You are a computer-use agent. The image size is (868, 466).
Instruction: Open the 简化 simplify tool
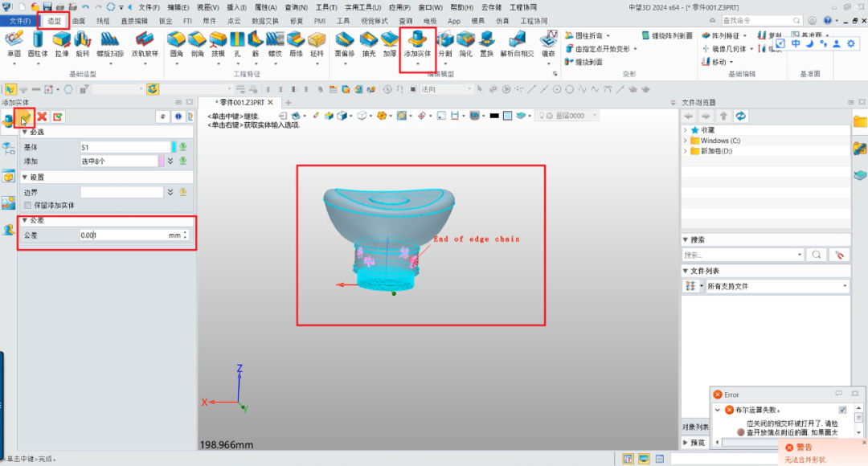(x=465, y=44)
